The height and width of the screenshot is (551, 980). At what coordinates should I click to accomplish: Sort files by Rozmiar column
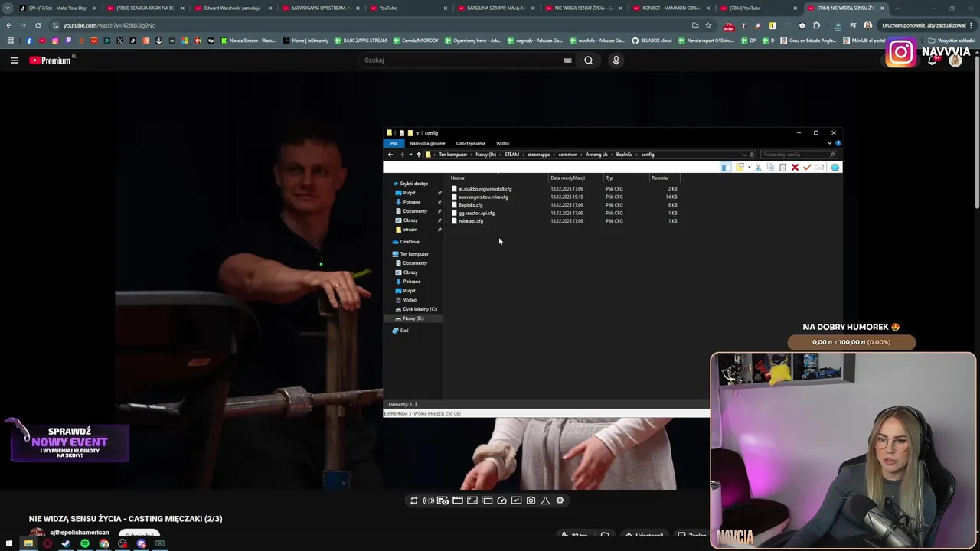pos(660,178)
